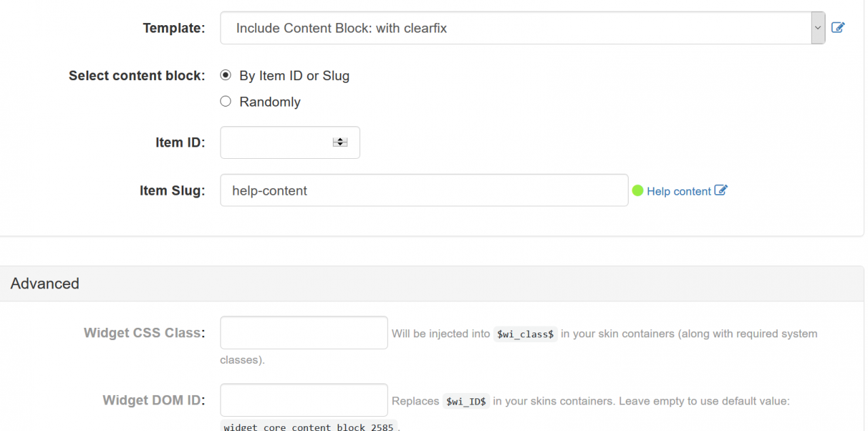
Task: Click the 'Widget CSS Class:' label
Action: (x=144, y=333)
